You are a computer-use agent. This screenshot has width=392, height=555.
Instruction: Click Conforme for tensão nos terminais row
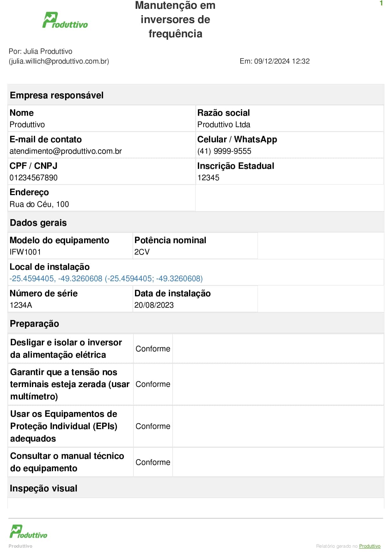[153, 384]
